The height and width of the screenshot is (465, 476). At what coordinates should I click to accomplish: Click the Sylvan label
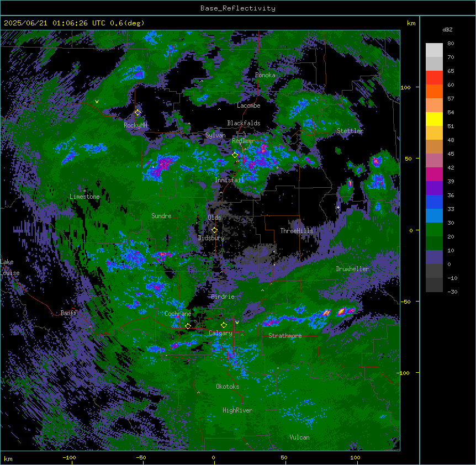coord(215,135)
